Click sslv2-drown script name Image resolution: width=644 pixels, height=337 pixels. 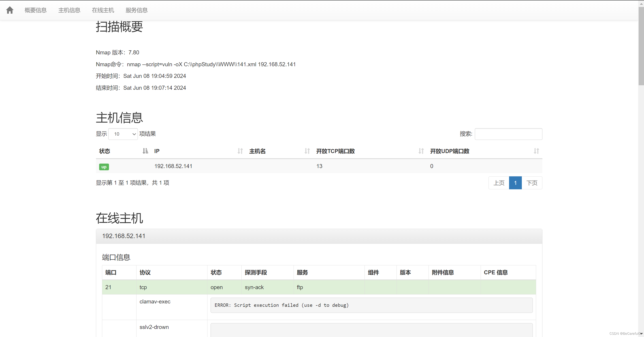click(154, 327)
